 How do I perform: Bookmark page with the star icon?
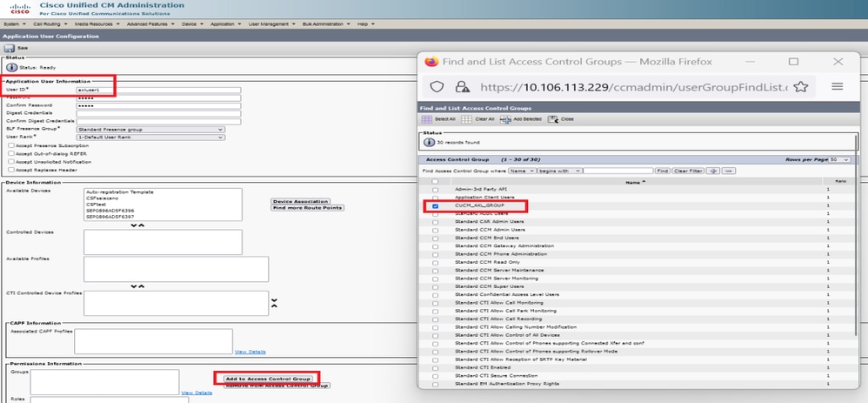pyautogui.click(x=800, y=86)
